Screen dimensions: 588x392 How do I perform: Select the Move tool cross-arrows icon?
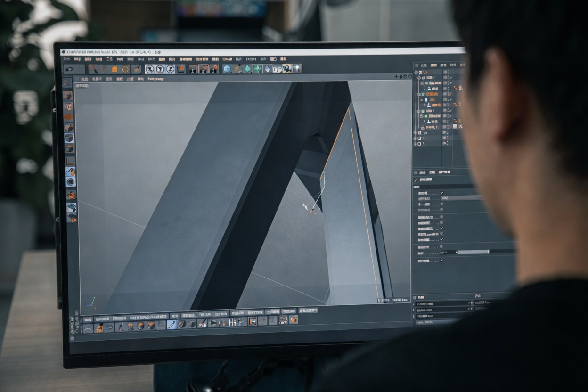104,69
